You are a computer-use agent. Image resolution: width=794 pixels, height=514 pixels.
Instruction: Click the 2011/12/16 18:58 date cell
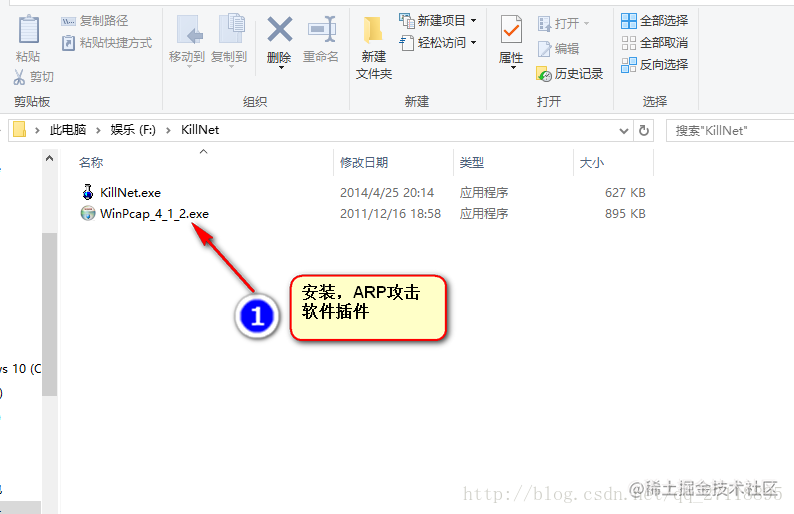390,214
